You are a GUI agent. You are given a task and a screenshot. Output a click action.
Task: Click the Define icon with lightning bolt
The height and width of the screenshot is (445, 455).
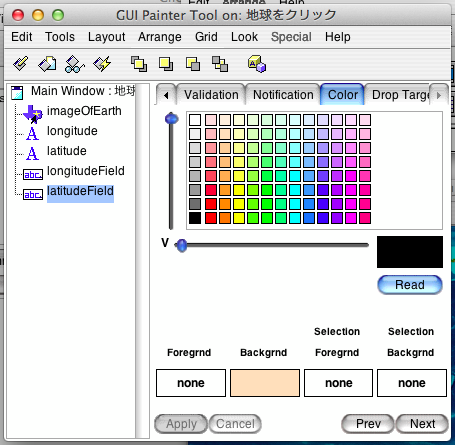(102, 64)
